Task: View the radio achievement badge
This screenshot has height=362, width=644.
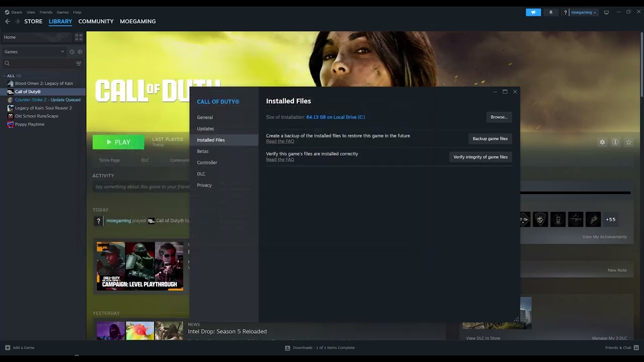Action: [558, 219]
